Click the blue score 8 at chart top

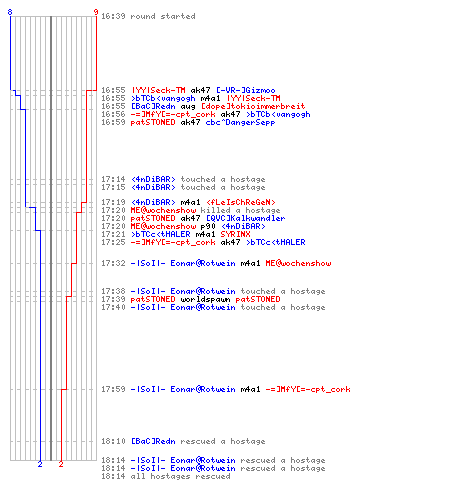(10, 12)
